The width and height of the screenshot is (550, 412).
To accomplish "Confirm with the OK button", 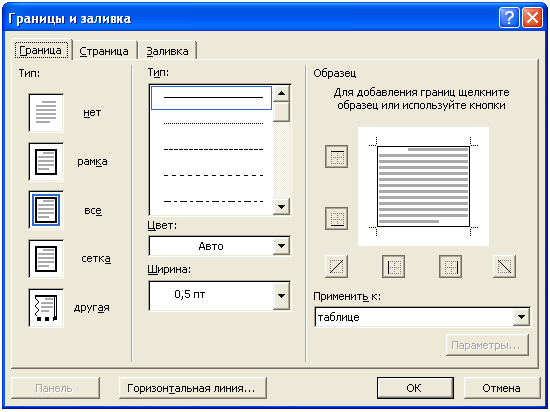I will tap(415, 388).
